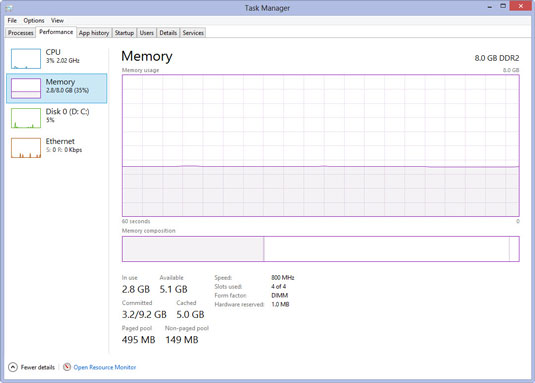Click the Ethernet label in sidebar
The height and width of the screenshot is (383, 535).
tap(60, 141)
